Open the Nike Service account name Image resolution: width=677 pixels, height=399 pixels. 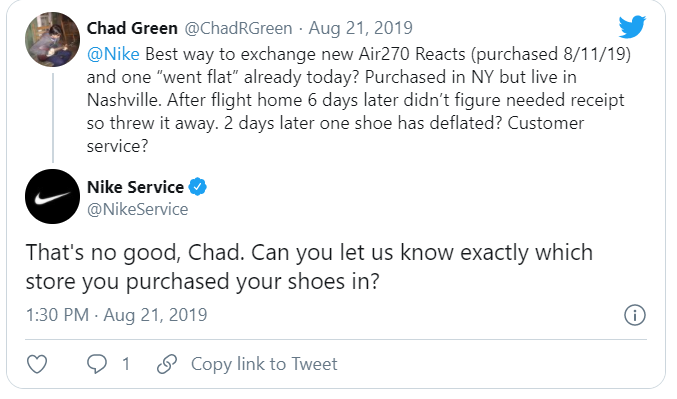coord(135,187)
